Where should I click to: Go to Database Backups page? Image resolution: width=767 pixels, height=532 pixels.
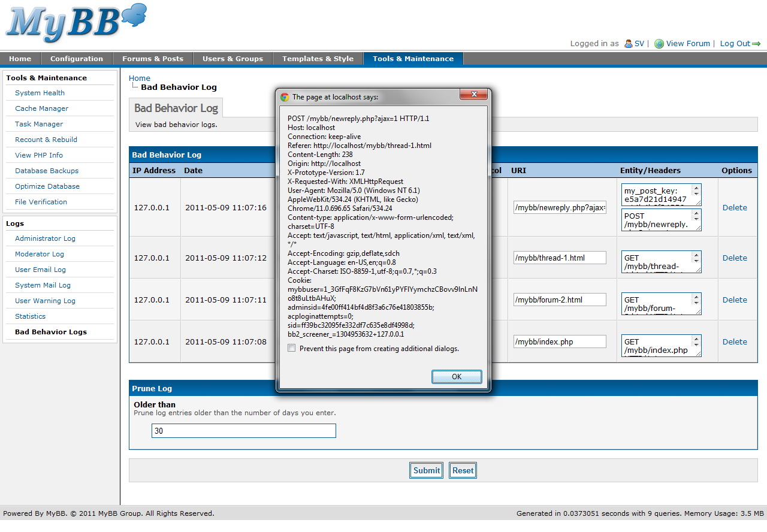(x=47, y=171)
